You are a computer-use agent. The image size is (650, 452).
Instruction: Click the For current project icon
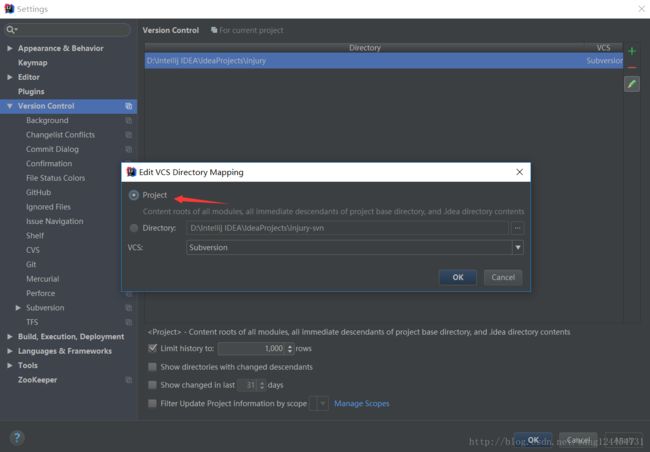(214, 30)
